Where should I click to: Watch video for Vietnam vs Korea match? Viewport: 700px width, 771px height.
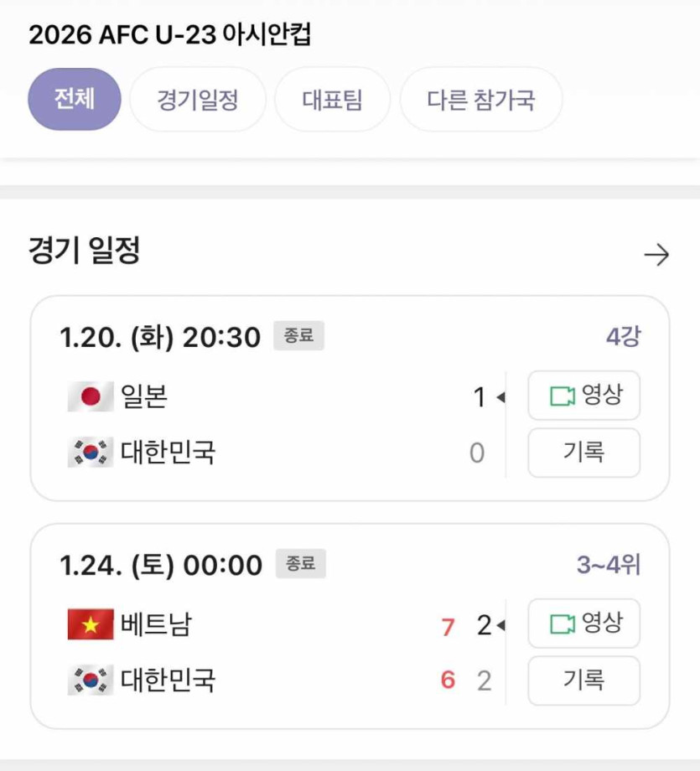point(583,624)
